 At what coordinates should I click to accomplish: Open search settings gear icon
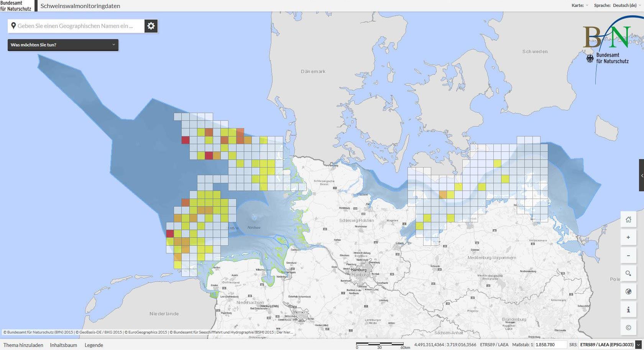point(151,26)
